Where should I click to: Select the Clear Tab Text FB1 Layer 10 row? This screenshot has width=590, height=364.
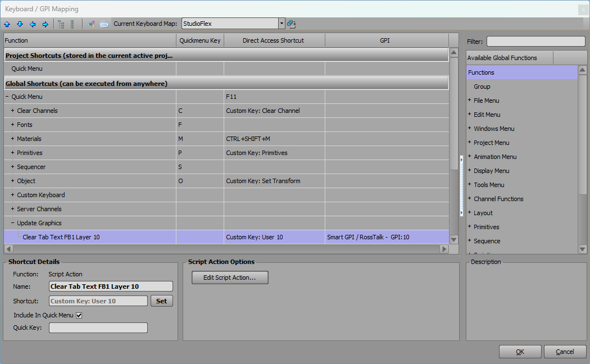point(226,237)
